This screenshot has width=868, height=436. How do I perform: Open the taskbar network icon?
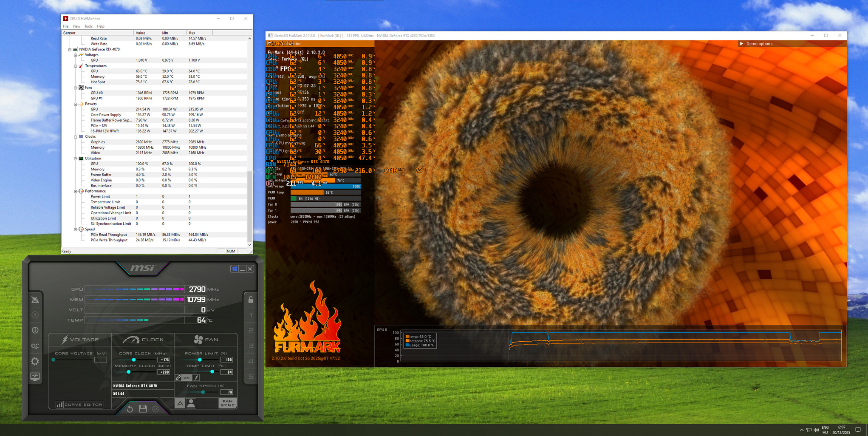click(x=809, y=430)
